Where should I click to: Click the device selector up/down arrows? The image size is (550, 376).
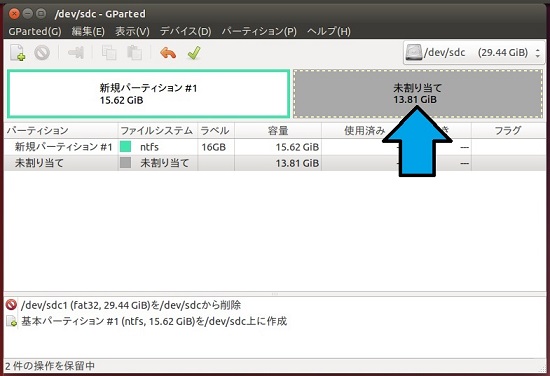[537, 53]
